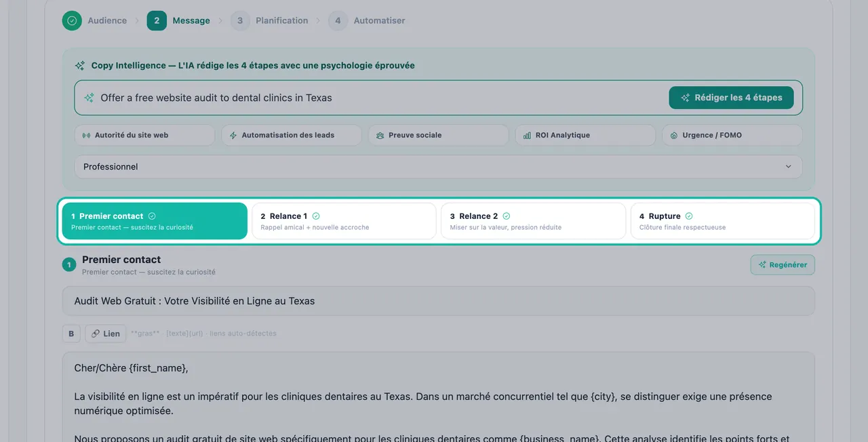Switch to the Relance 1 tab
Viewport: 868px width, 442px height.
[x=344, y=221]
